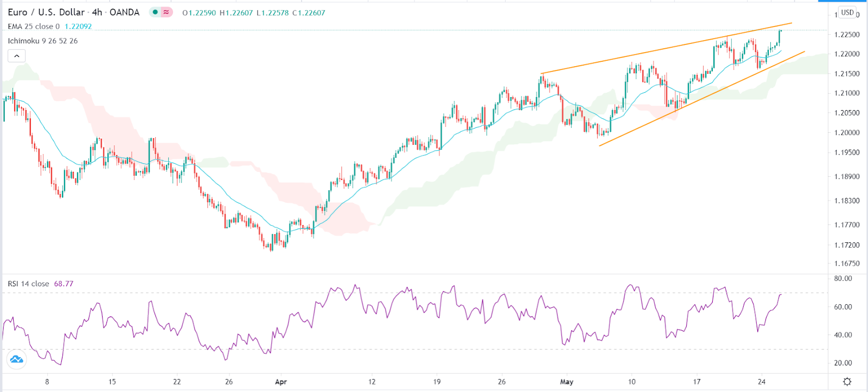Screen dimensions: 868x392
Task: Open chart settings gear icon
Action: tap(847, 382)
